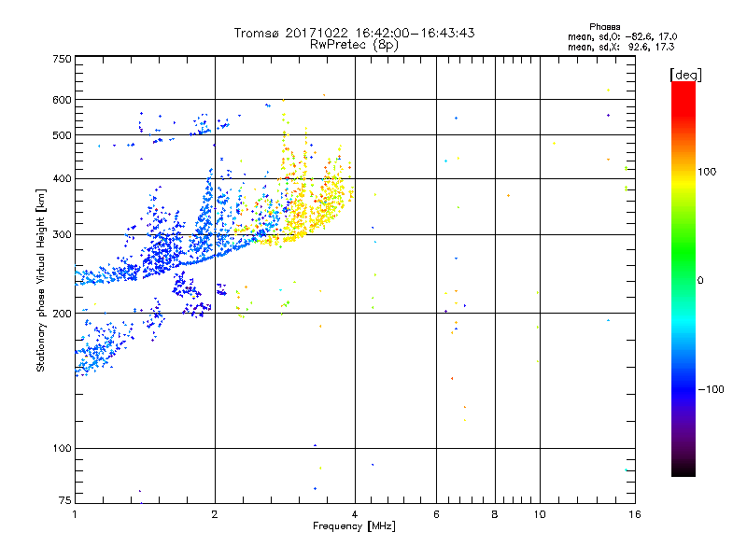Click the 'Stationary phase Virtual Height [km]' axis label
This screenshot has height=560, width=747.
(40, 280)
